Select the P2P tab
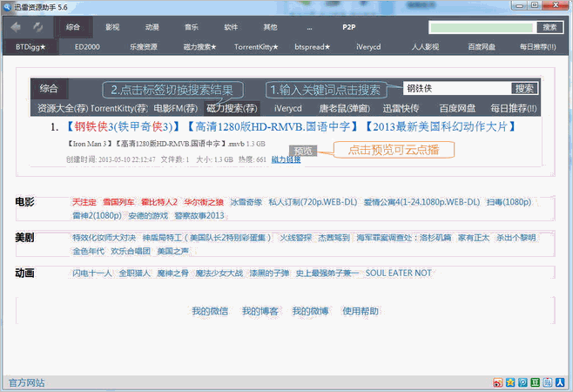This screenshot has height=392, width=573. pyautogui.click(x=349, y=27)
